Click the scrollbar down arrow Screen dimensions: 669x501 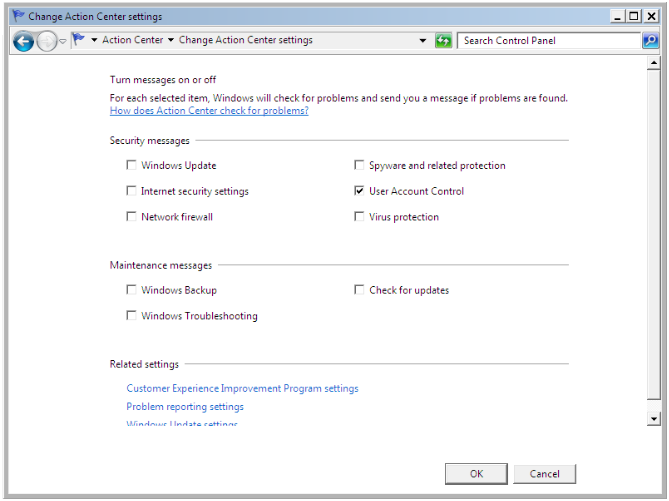tap(654, 418)
